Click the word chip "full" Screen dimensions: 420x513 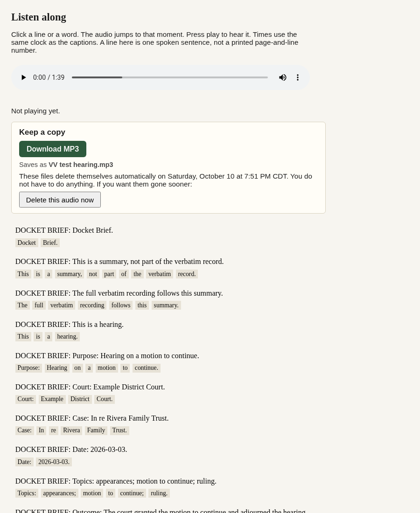tap(39, 305)
